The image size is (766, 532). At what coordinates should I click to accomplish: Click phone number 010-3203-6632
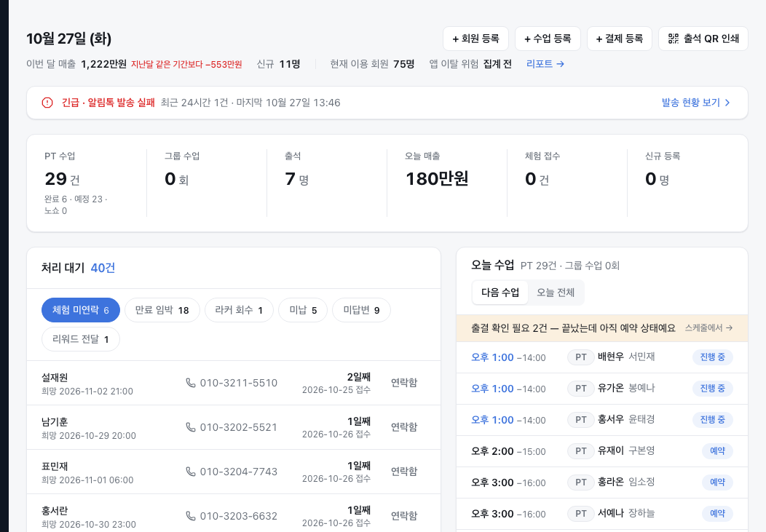click(238, 516)
